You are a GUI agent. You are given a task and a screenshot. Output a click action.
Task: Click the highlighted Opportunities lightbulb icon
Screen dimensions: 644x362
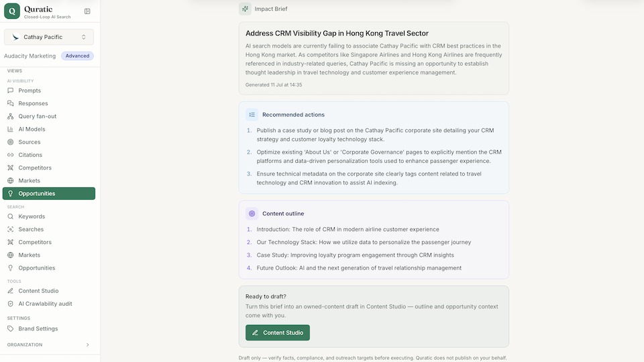[11, 193]
